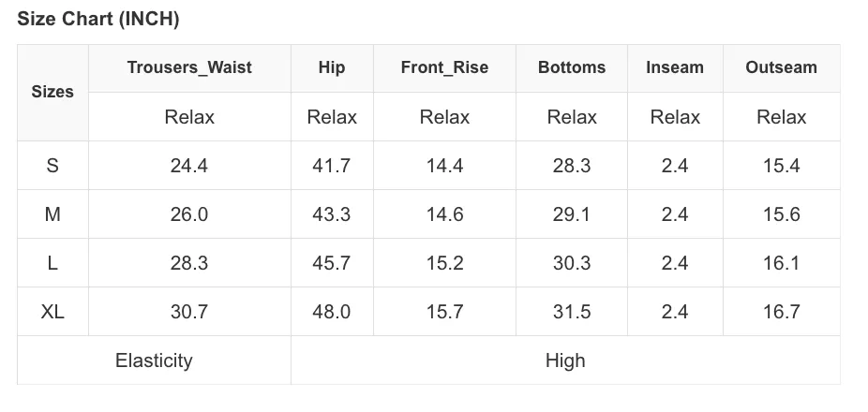This screenshot has height=412, width=868.
Task: Click the XL size row label
Action: [x=52, y=312]
